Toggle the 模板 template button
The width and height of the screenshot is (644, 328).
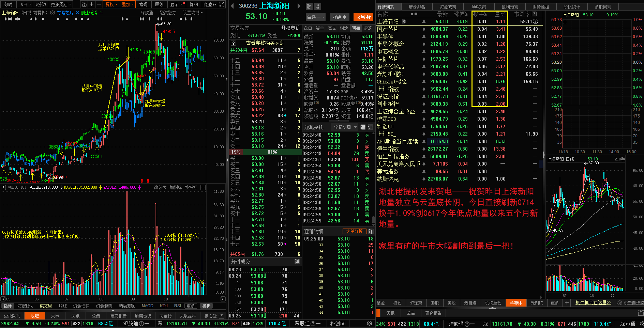[x=206, y=306]
